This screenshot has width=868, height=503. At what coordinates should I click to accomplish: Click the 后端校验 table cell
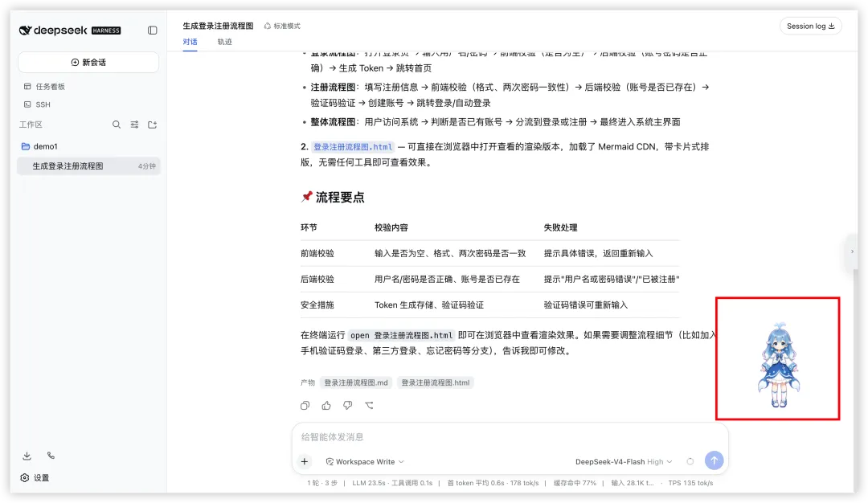[317, 280]
